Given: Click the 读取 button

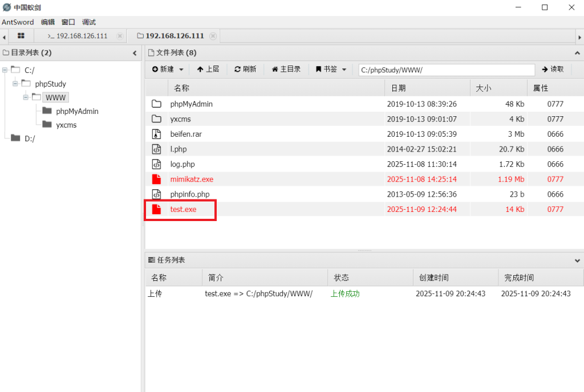Looking at the screenshot, I should click(x=553, y=69).
